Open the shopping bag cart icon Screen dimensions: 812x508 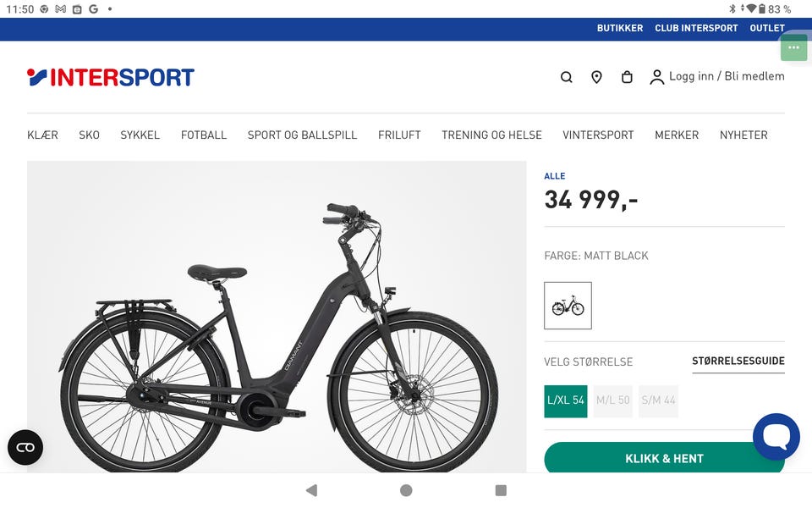click(627, 77)
